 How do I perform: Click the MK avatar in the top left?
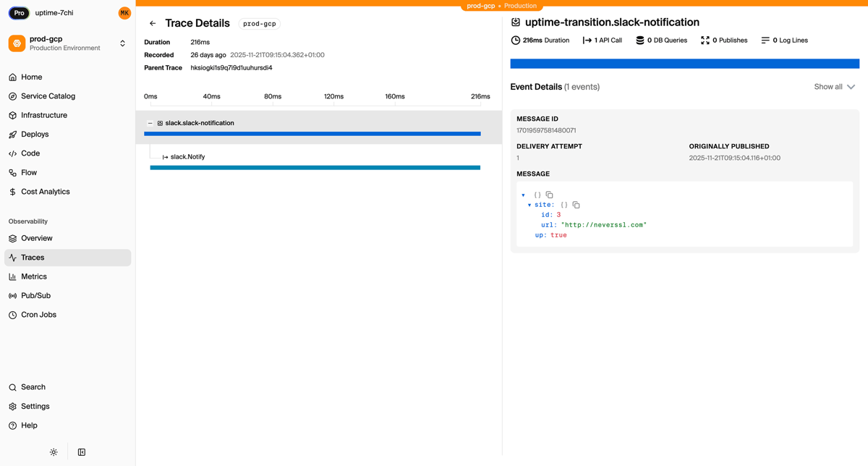tap(124, 12)
